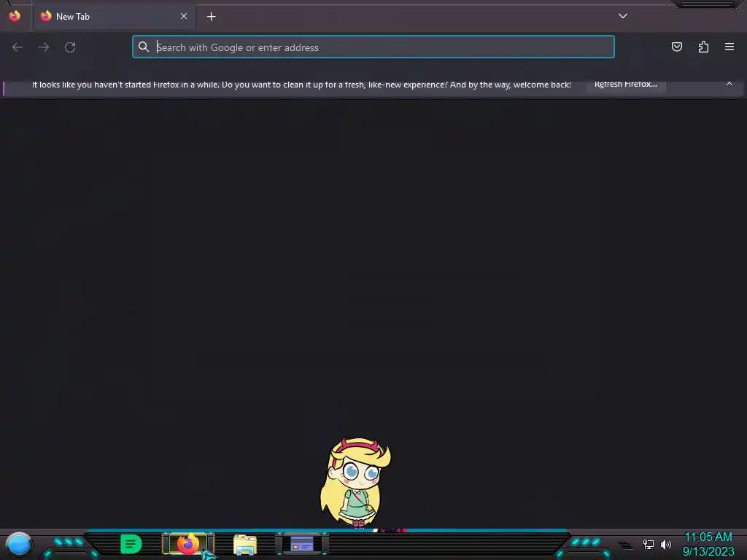Focus the Search with Google address bar
This screenshot has width=747, height=560.
click(373, 47)
